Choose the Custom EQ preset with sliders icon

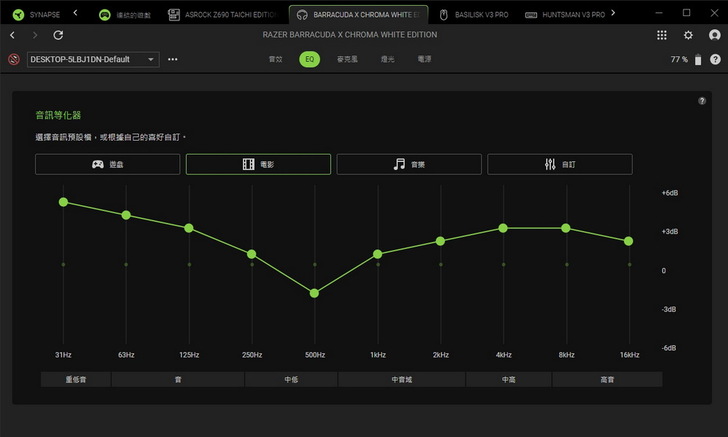(559, 164)
